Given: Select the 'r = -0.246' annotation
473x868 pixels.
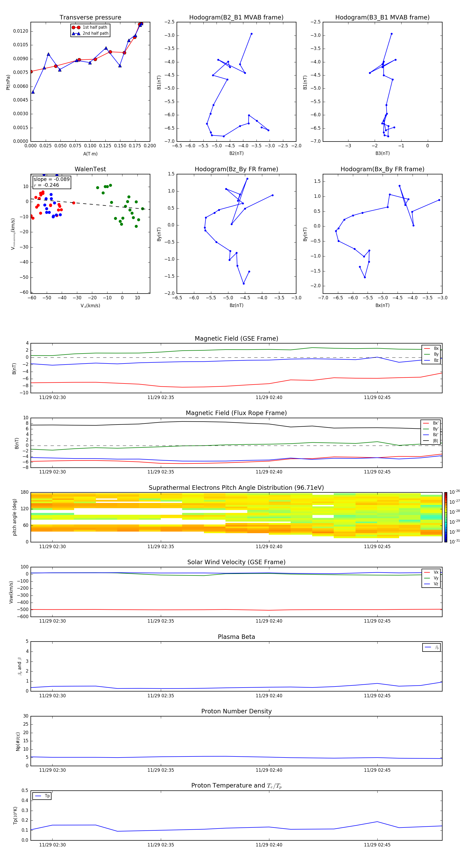Looking at the screenshot, I should click(x=47, y=185).
